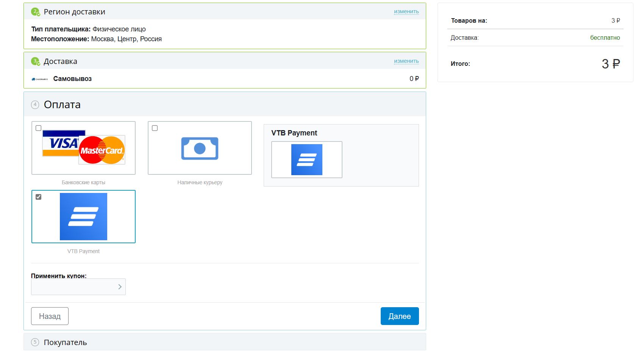Click the Самовывоз delivery logo icon
Image resolution: width=644 pixels, height=356 pixels.
pyautogui.click(x=39, y=79)
